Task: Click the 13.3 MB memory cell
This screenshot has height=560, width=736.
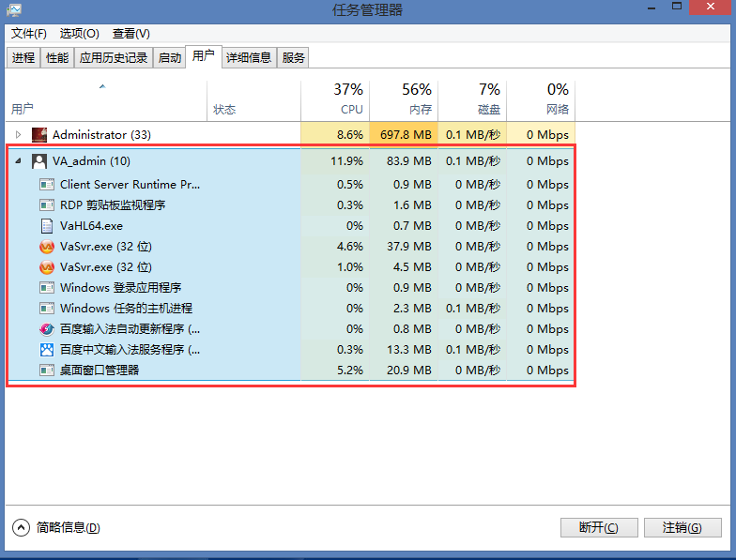Action: pyautogui.click(x=404, y=350)
